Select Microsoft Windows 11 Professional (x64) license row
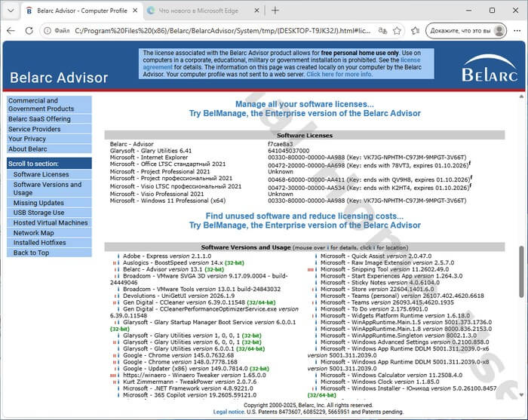The height and width of the screenshot is (420, 528). coord(305,201)
